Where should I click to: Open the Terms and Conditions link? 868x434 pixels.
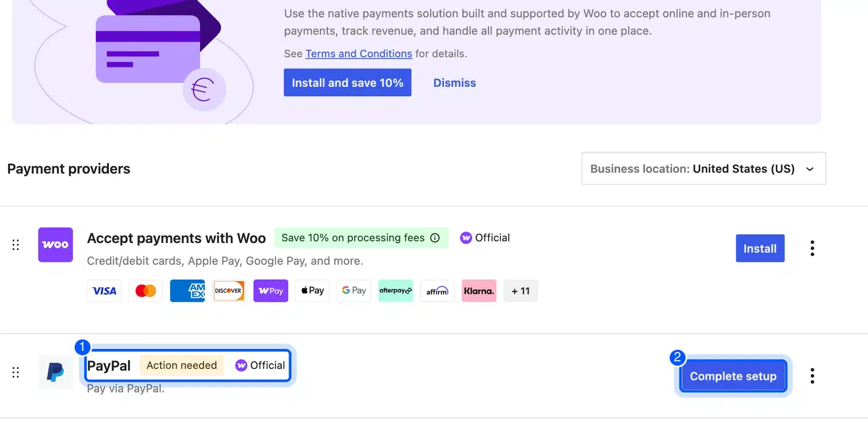pos(359,54)
